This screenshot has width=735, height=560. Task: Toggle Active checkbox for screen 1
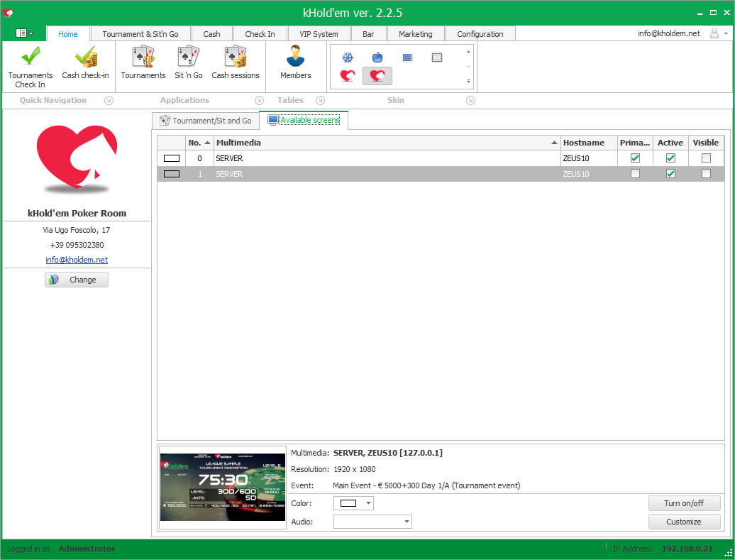point(670,173)
